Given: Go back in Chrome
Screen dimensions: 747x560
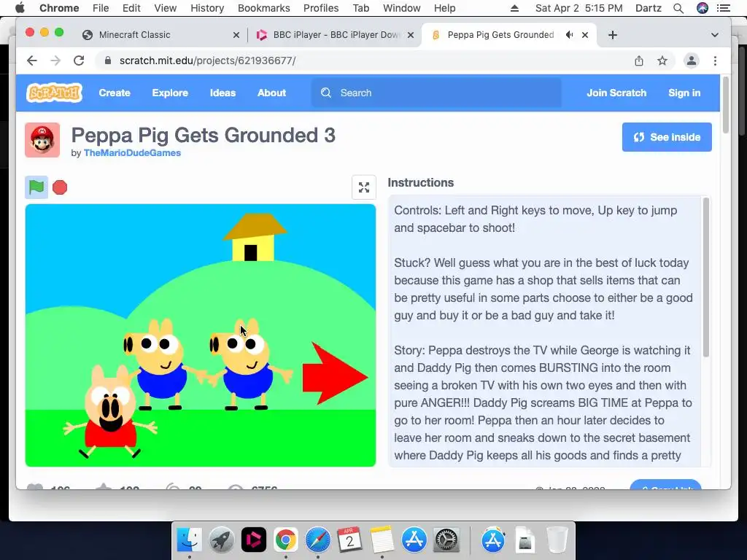Looking at the screenshot, I should pos(32,61).
